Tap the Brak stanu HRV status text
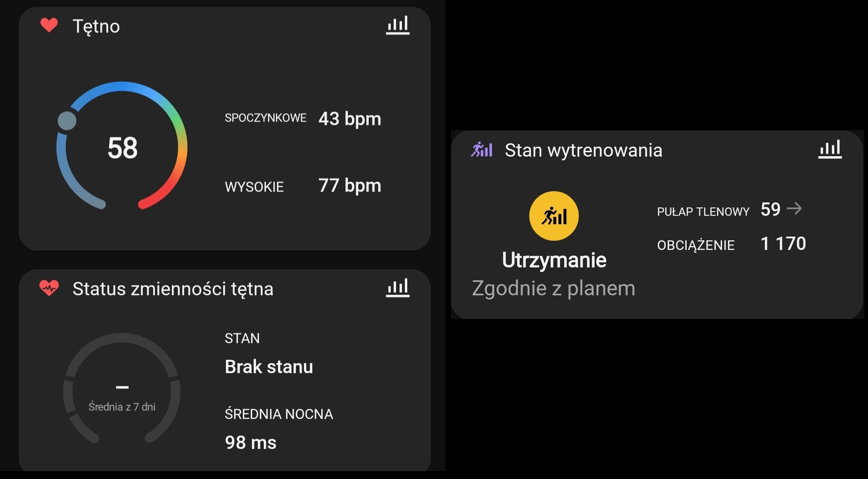 [269, 367]
